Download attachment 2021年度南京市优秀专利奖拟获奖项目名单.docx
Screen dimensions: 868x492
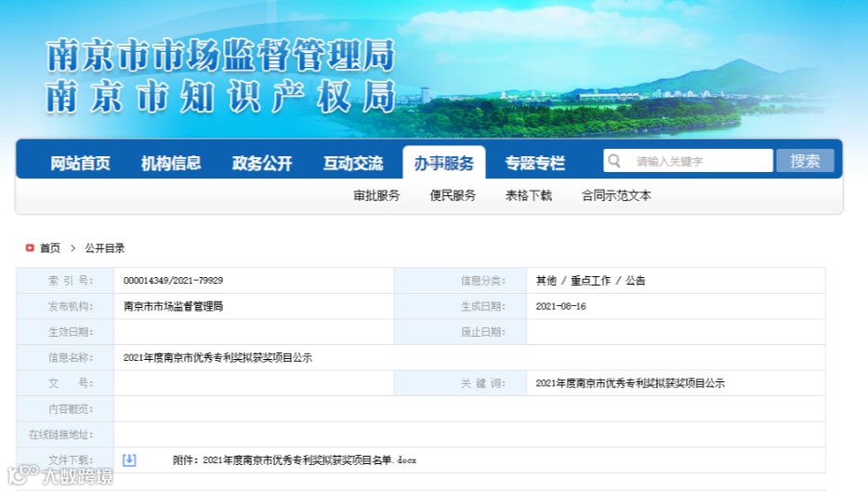(x=295, y=459)
